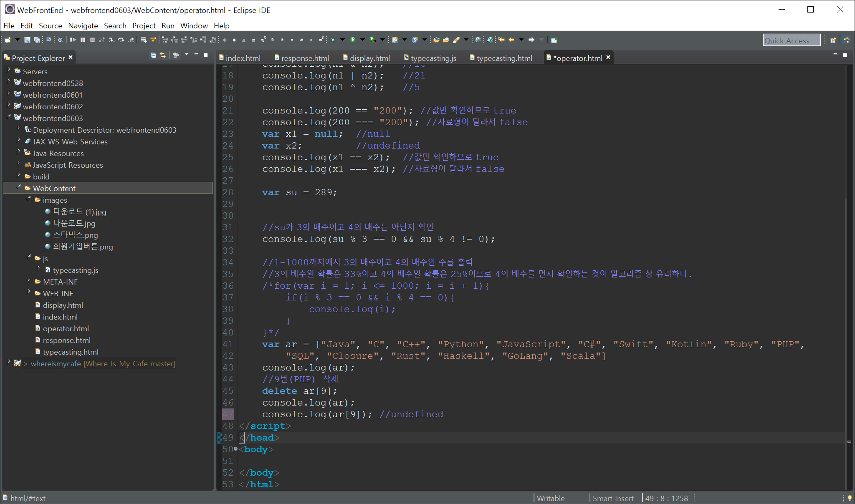Click the Open Perspective icon
855x504 pixels.
833,40
